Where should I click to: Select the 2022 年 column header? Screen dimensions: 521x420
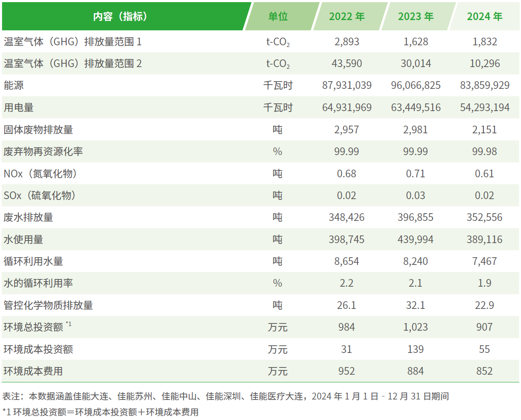[346, 17]
